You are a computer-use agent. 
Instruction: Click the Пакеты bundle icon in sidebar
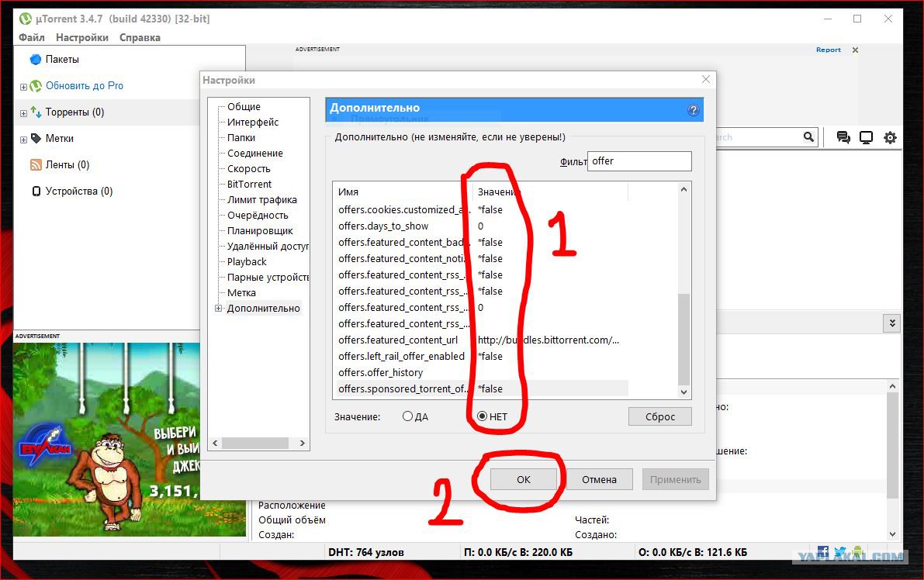point(36,60)
